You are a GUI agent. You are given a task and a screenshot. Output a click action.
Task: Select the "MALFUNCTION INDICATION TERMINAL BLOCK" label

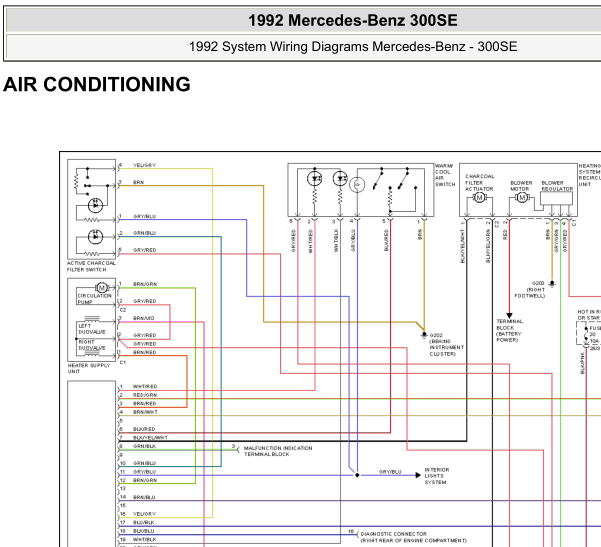[x=278, y=451]
